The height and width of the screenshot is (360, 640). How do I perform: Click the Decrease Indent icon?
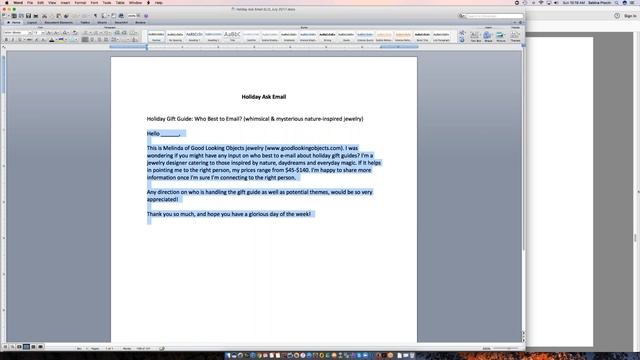[117, 33]
